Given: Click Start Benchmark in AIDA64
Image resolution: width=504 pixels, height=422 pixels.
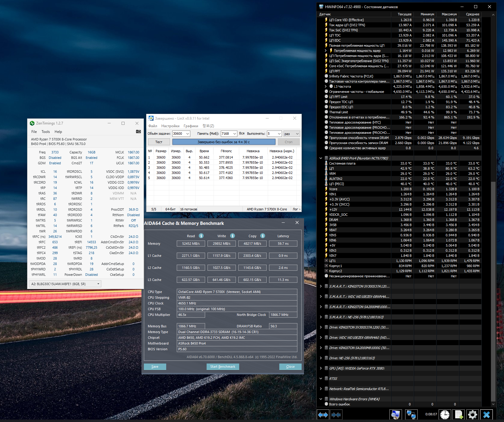Looking at the screenshot, I should [x=223, y=367].
